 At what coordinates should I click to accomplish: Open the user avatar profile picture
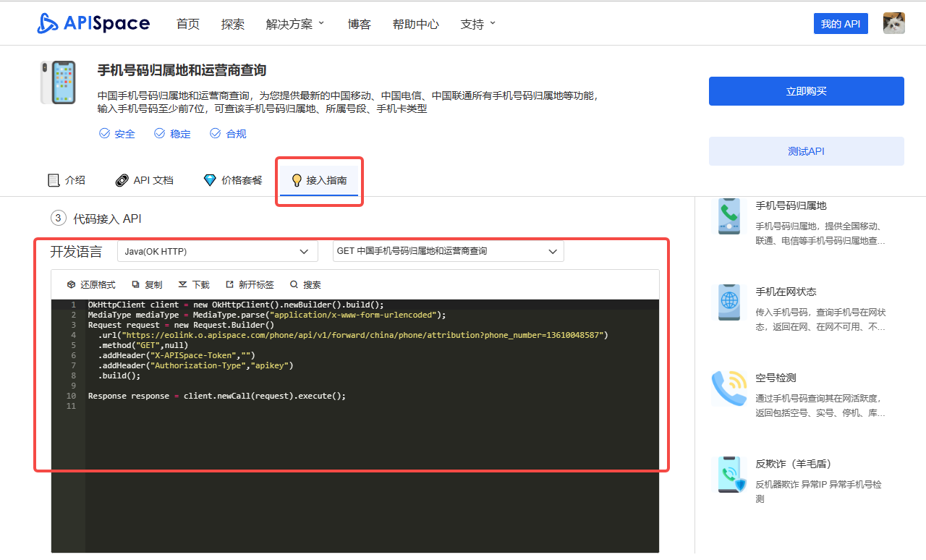[894, 23]
